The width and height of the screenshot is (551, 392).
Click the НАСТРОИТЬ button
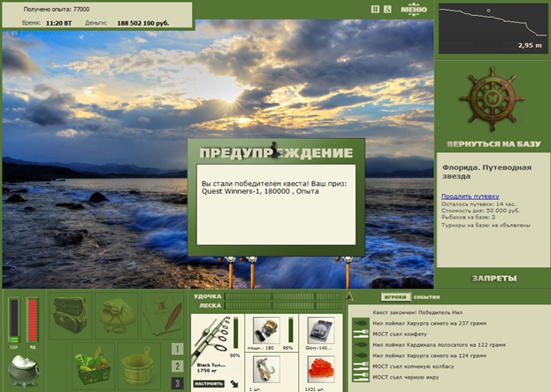(209, 383)
